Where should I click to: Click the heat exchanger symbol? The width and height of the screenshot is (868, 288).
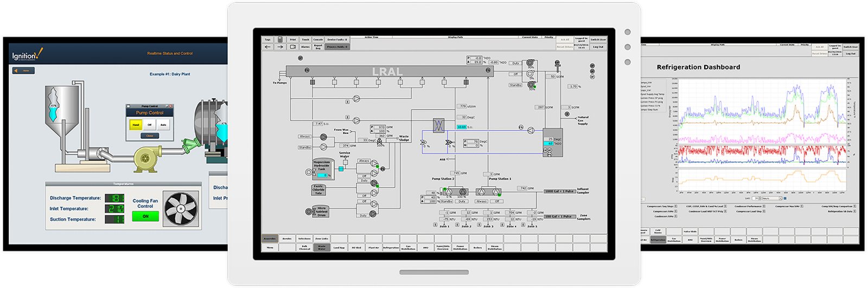pos(438,125)
